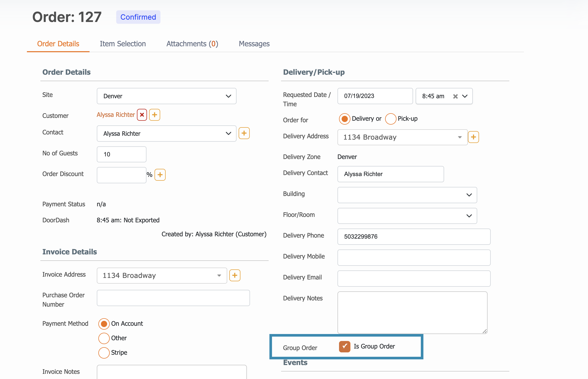
Task: Add order discount plus icon
Action: 160,175
